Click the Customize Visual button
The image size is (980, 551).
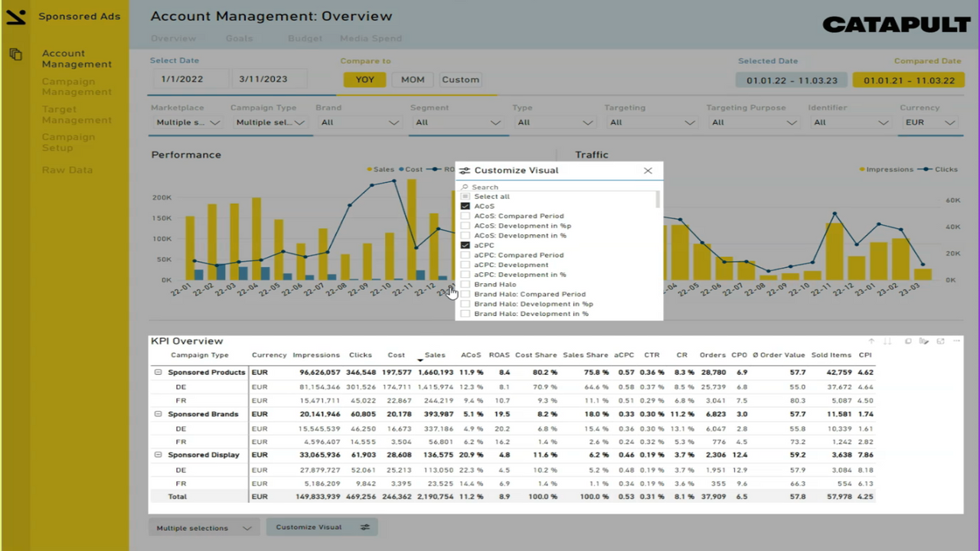[x=322, y=527]
